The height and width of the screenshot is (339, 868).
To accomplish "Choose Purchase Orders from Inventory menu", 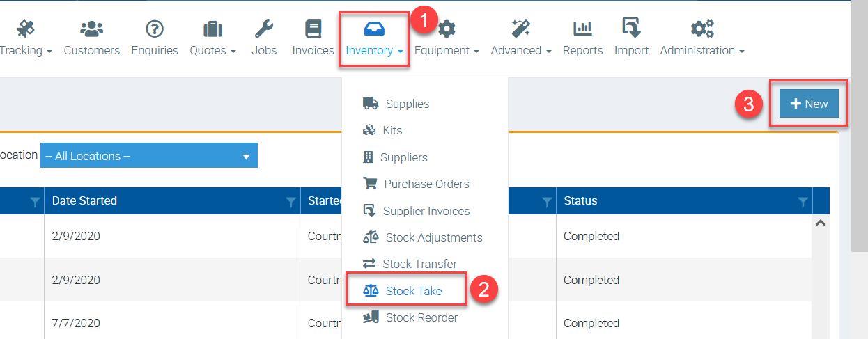I will coord(426,184).
